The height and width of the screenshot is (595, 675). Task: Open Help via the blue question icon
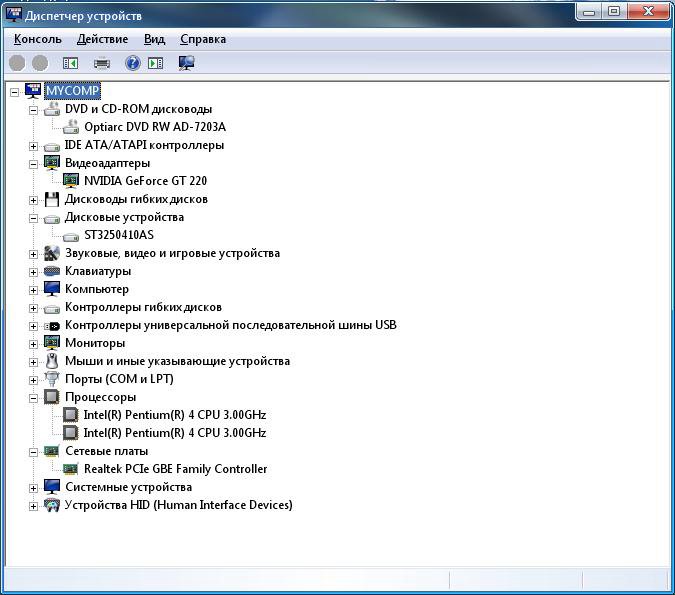click(133, 63)
